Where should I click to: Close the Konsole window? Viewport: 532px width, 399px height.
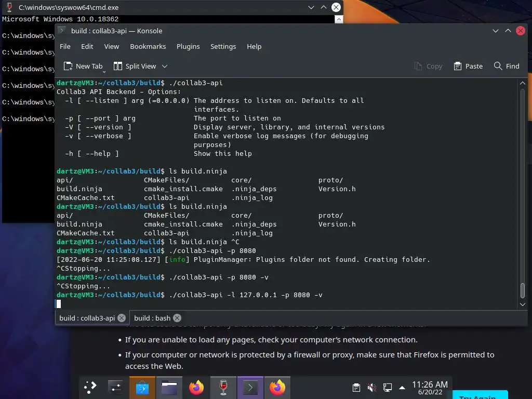521,31
